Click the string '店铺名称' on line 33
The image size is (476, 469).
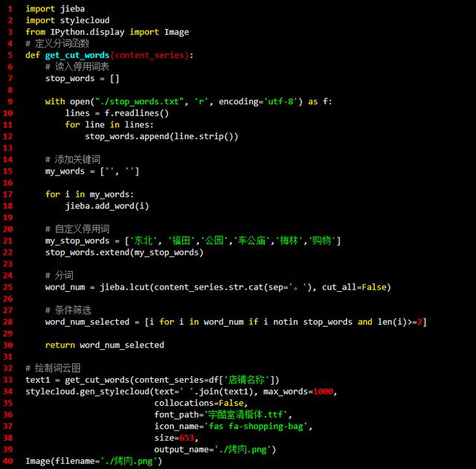(247, 380)
